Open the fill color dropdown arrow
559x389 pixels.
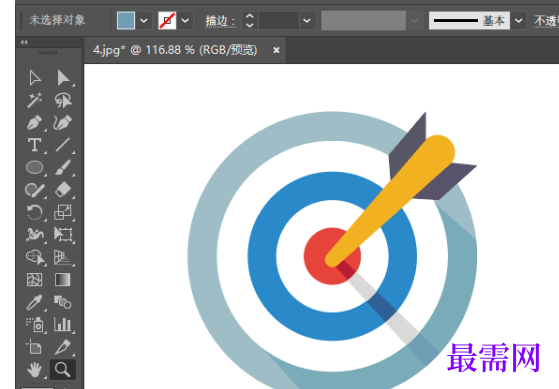coord(144,21)
